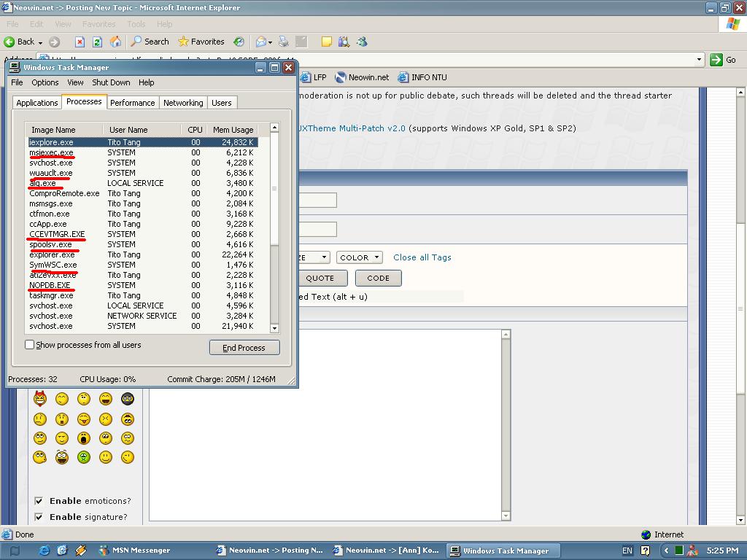The image size is (747, 560).
Task: Uncheck Enable emoticons option
Action: click(x=39, y=501)
